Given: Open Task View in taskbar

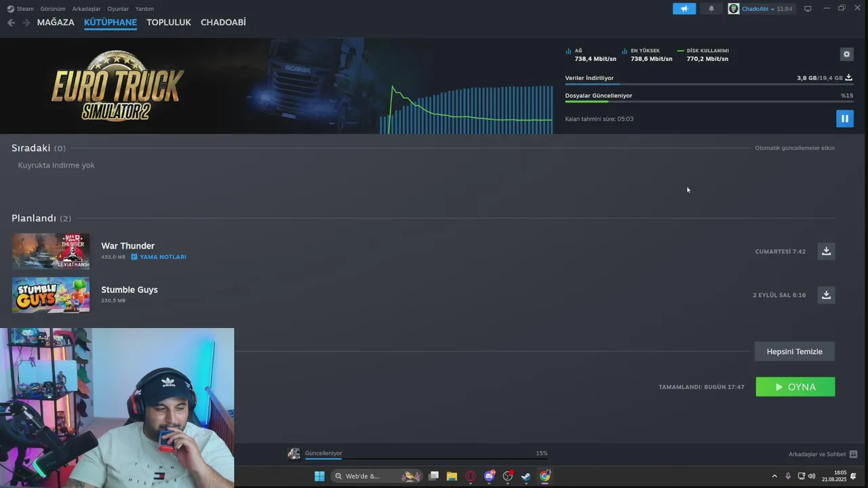Looking at the screenshot, I should click(x=434, y=476).
